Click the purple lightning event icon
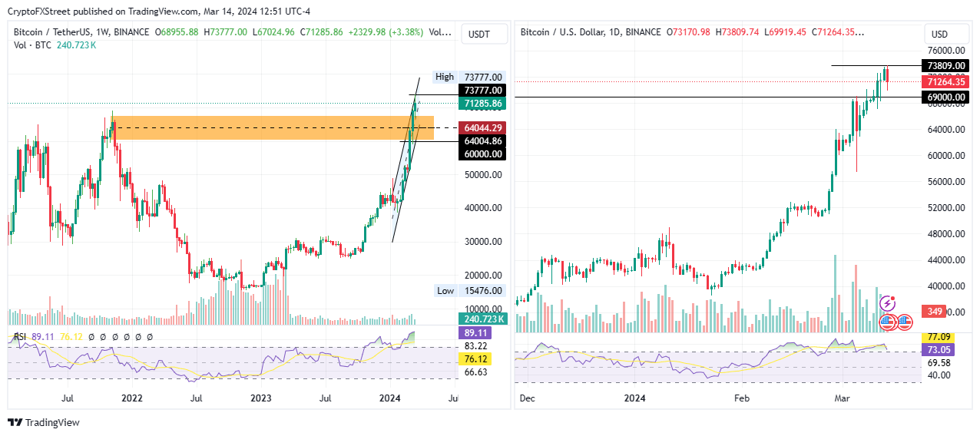The width and height of the screenshot is (980, 436). click(x=887, y=303)
